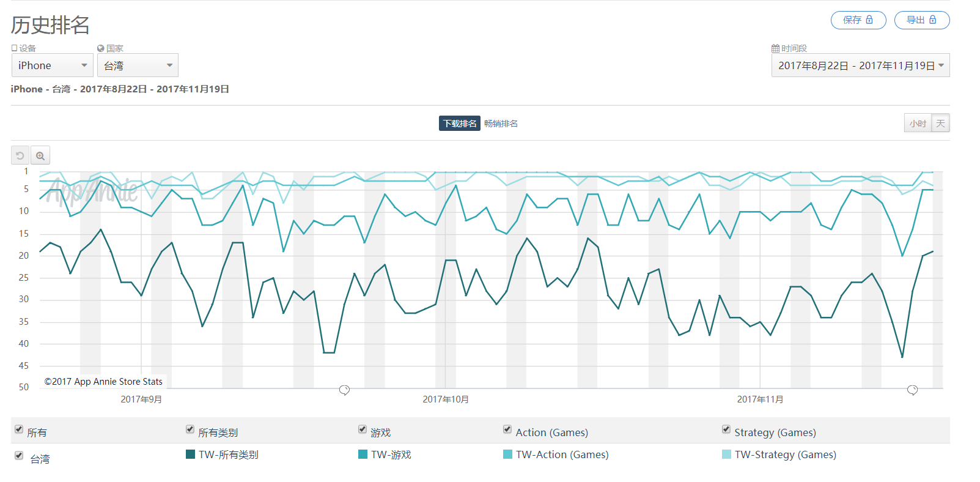Click the 2017年10月 axis label
Screen dimensions: 980x482
pos(446,399)
